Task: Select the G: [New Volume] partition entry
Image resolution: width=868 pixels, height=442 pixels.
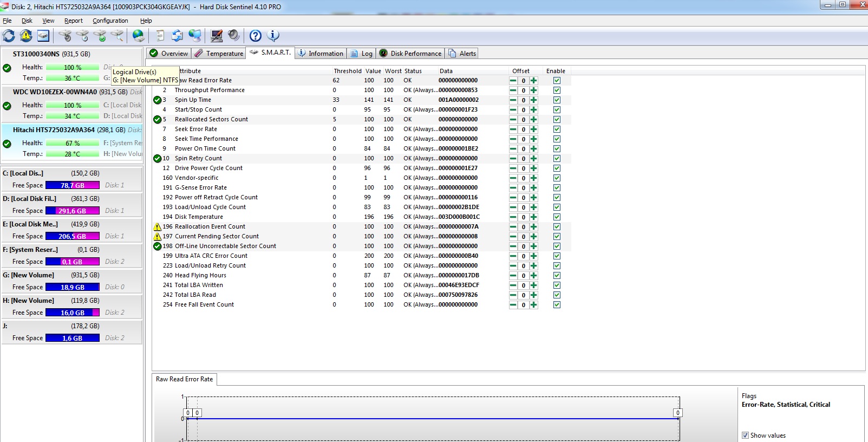Action: pos(71,281)
